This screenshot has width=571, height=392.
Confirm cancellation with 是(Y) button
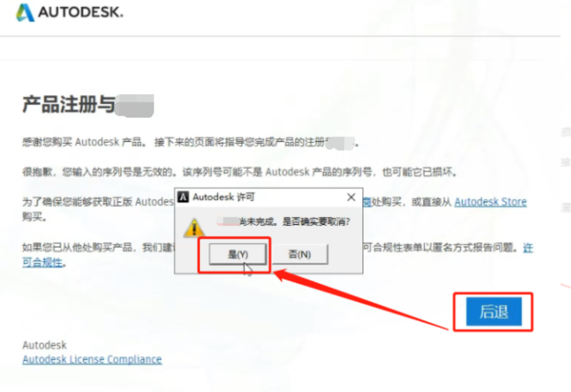pyautogui.click(x=238, y=254)
